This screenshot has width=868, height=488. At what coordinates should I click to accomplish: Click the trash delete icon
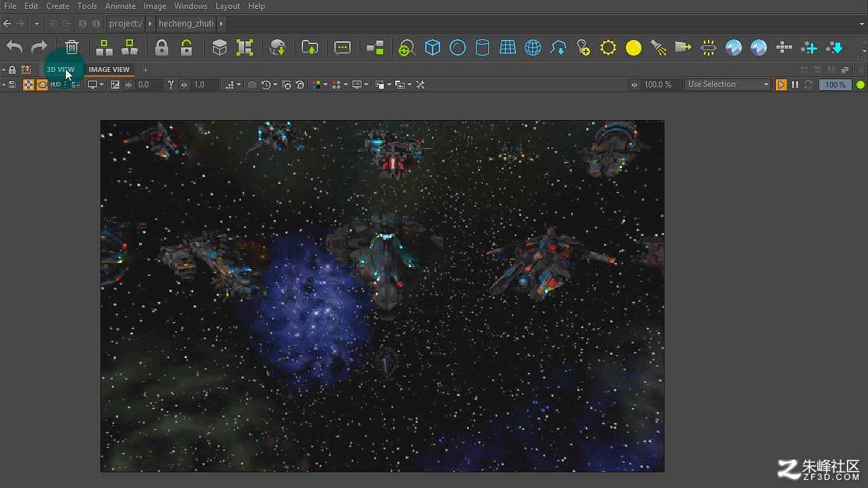pos(72,47)
